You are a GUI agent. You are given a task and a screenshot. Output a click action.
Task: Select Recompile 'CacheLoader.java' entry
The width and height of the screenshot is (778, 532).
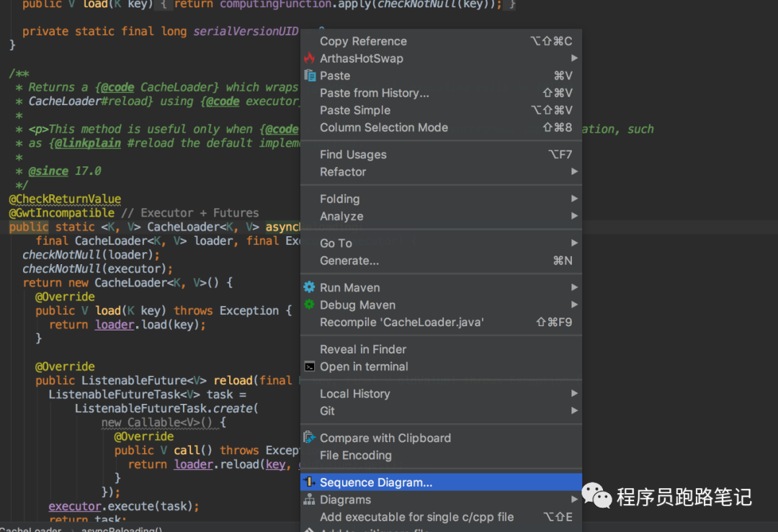pos(401,322)
